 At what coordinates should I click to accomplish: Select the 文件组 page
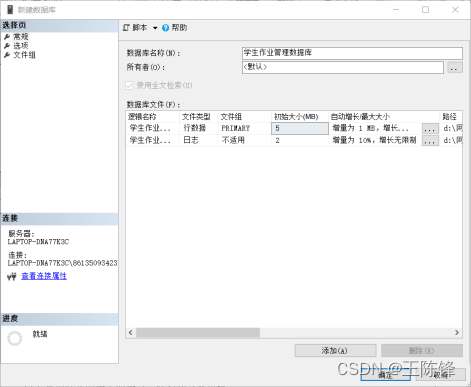click(x=24, y=55)
